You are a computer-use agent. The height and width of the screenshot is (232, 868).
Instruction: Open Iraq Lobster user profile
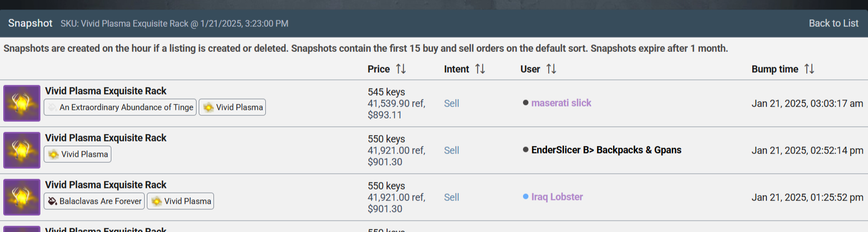[557, 197]
